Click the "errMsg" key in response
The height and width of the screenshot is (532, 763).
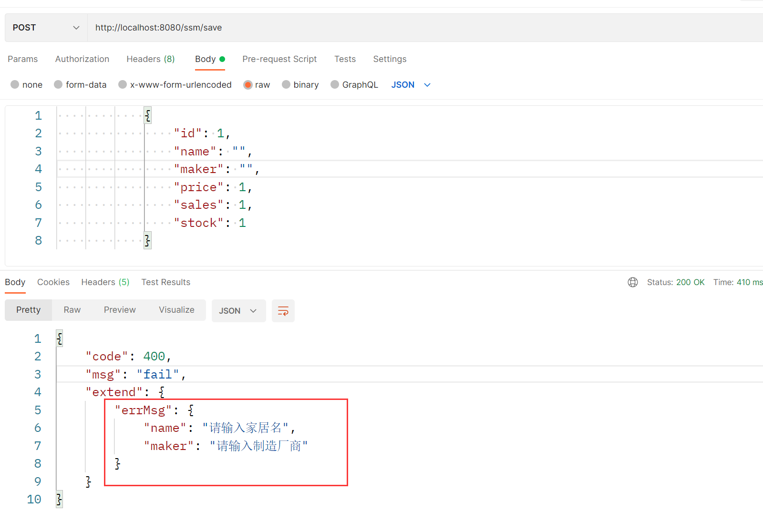point(144,410)
